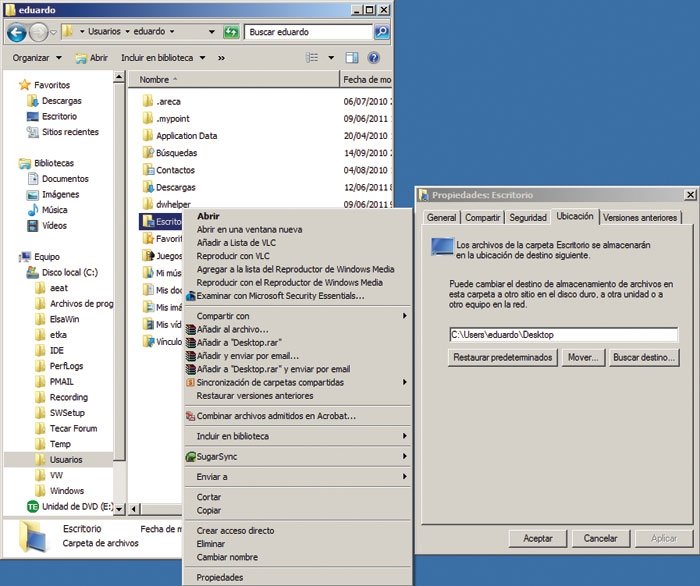Show more toolbar commands with double chevron
The image size is (700, 586).
[221, 58]
